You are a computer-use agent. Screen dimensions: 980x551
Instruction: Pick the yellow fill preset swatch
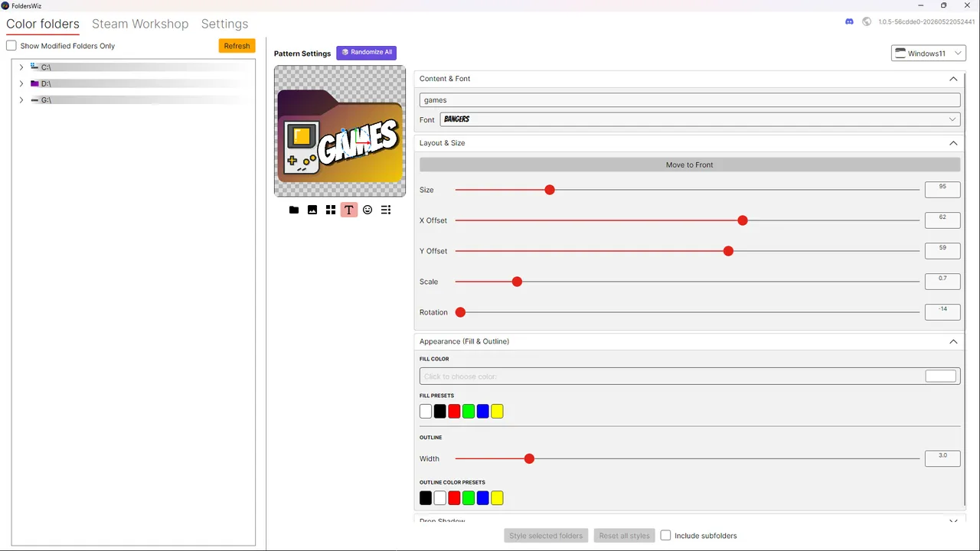pyautogui.click(x=497, y=412)
